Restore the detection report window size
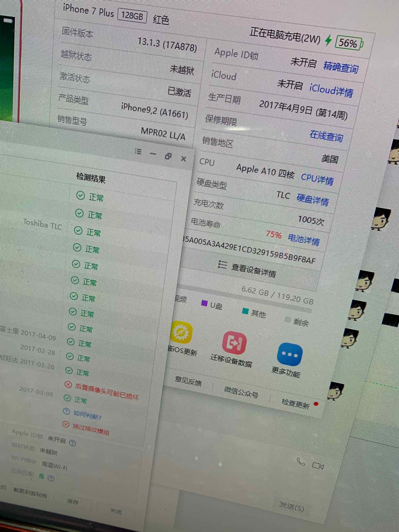The height and width of the screenshot is (532, 399). coord(168,156)
